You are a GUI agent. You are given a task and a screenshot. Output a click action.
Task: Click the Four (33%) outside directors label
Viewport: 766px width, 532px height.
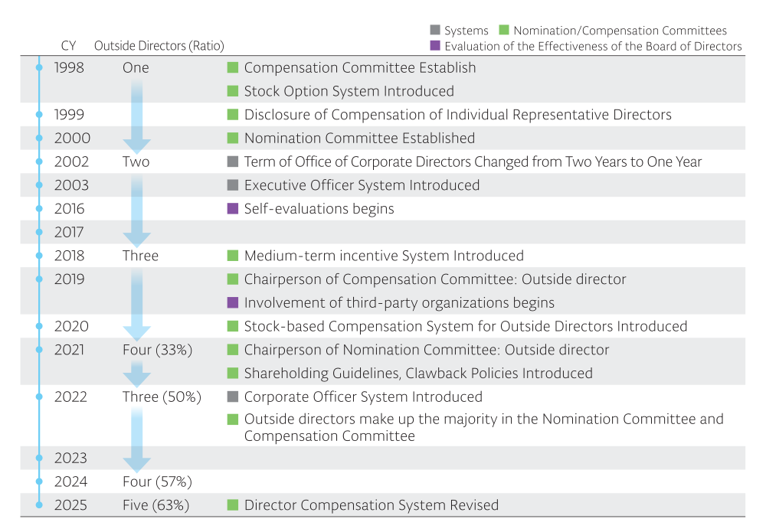point(157,350)
